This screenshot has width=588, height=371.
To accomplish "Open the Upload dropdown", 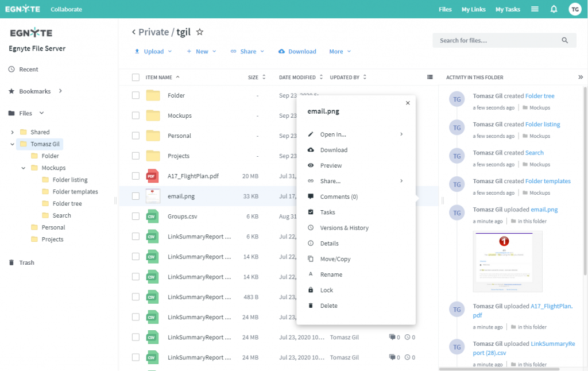I will click(153, 51).
